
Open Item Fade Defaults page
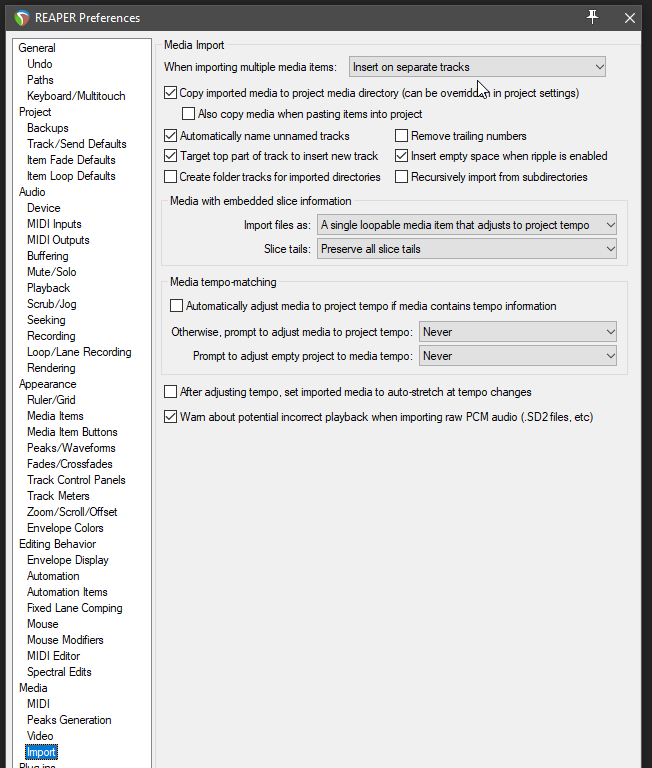[x=71, y=160]
